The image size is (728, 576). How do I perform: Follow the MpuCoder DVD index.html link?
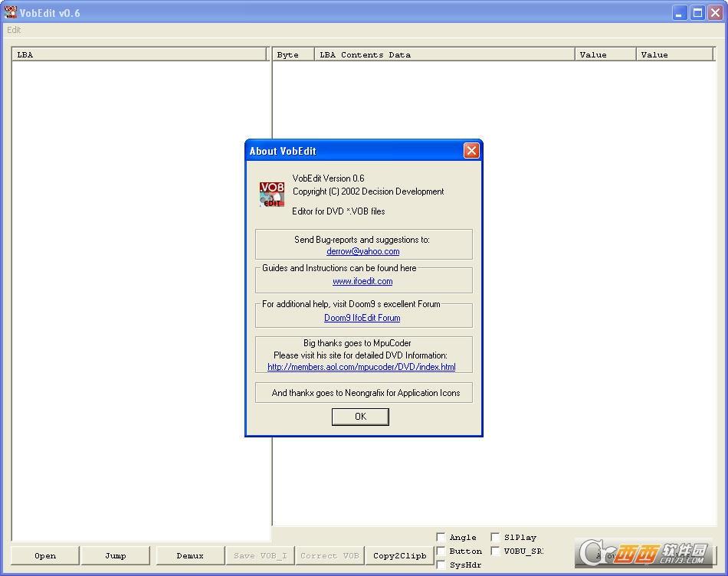(362, 367)
